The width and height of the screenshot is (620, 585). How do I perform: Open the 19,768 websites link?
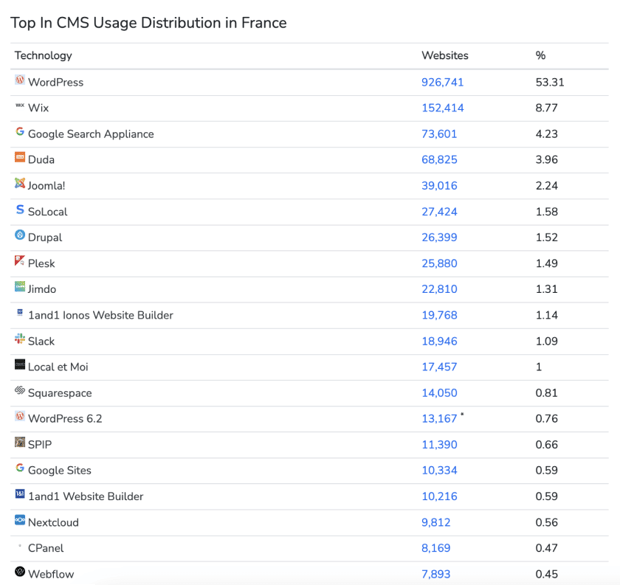(439, 315)
